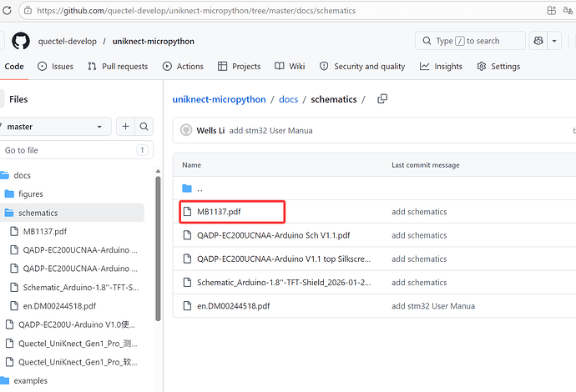576x392 pixels.
Task: Click Wells Li avatar image
Action: 186,130
